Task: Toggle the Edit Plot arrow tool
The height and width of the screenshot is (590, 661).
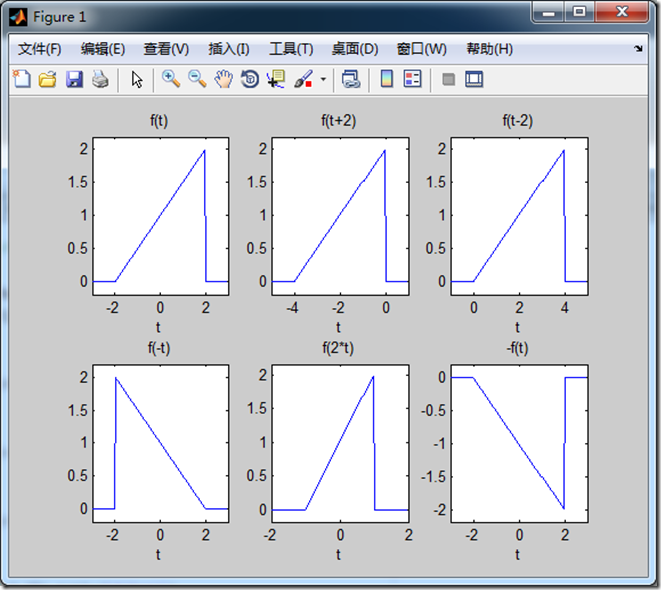Action: [137, 79]
